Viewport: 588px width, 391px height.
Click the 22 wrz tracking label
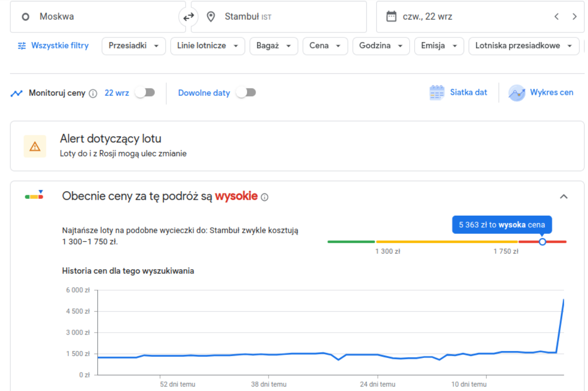coord(117,93)
